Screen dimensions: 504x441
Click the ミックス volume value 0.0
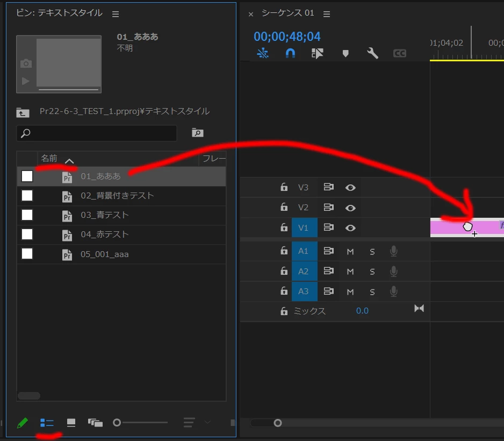coord(362,311)
